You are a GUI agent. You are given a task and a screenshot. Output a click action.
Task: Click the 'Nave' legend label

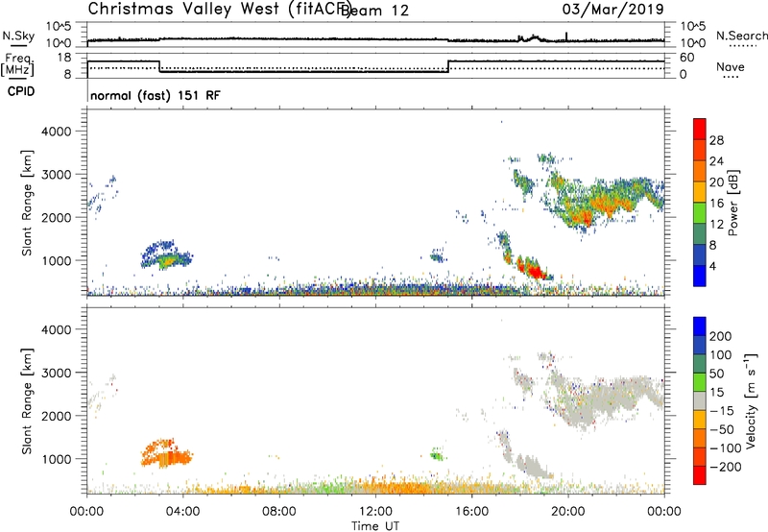[731, 66]
